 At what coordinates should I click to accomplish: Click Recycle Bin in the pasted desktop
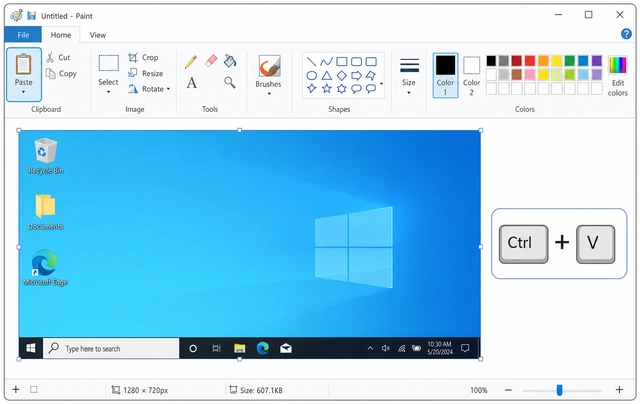pyautogui.click(x=46, y=156)
